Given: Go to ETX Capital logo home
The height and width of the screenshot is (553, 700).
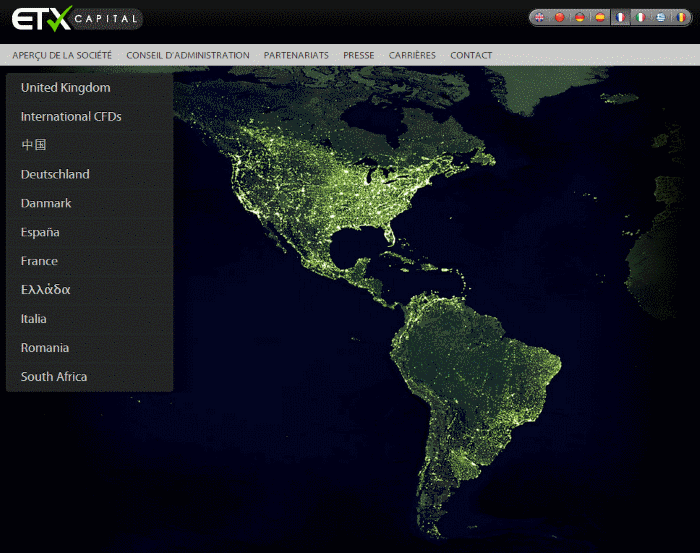Looking at the screenshot, I should [76, 18].
